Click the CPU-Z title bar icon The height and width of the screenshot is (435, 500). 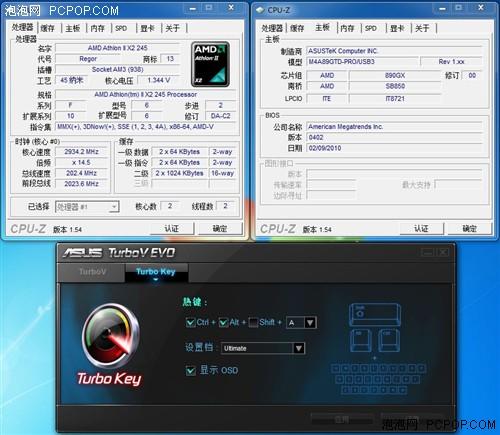point(260,10)
